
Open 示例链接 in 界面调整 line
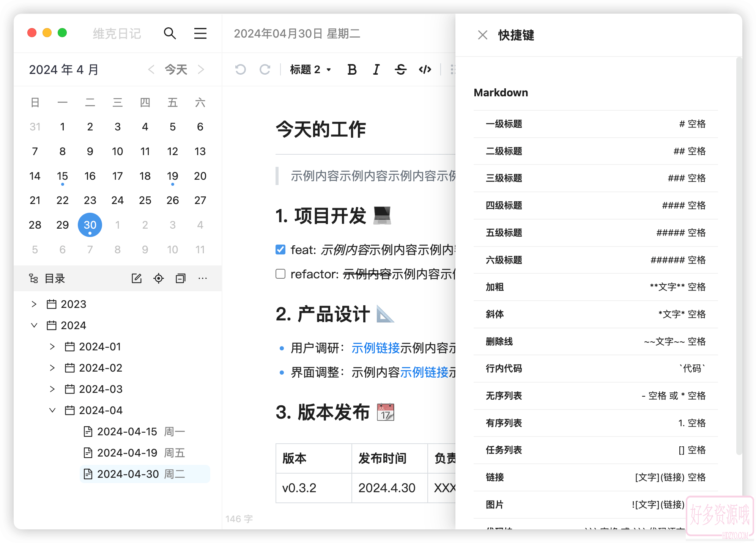pos(424,372)
